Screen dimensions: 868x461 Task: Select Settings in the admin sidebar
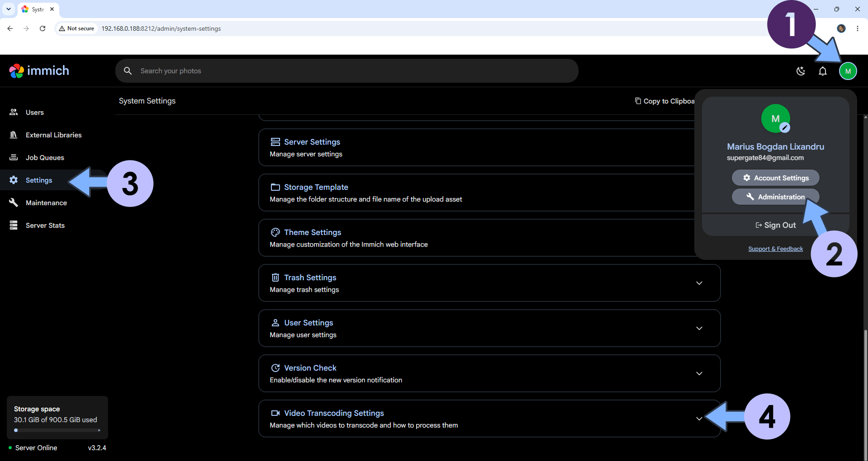click(39, 180)
